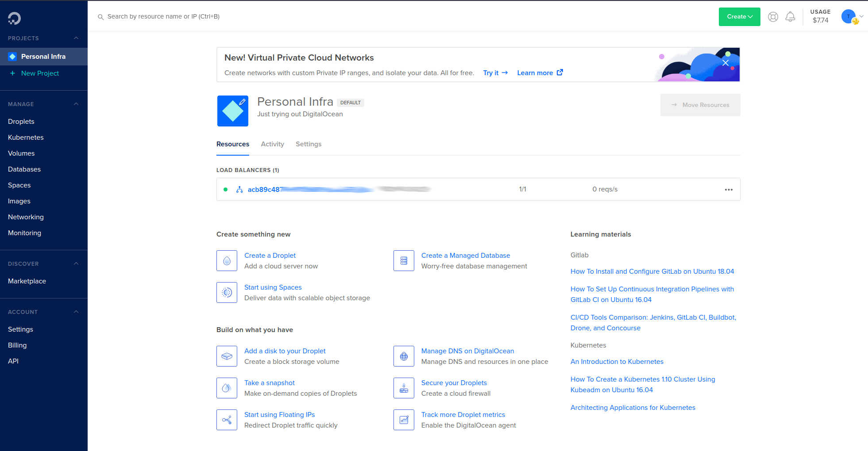Collapse the Discover sidebar section
The image size is (868, 451).
[x=76, y=264]
